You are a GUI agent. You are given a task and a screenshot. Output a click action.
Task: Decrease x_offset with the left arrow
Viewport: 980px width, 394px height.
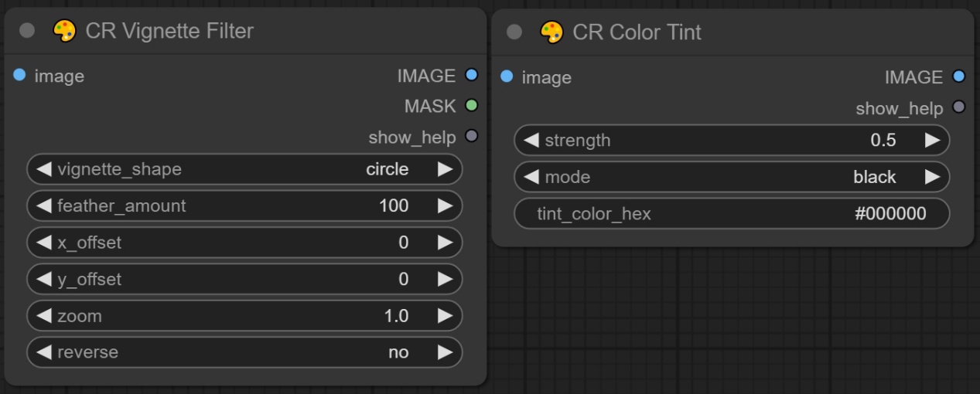tap(44, 243)
